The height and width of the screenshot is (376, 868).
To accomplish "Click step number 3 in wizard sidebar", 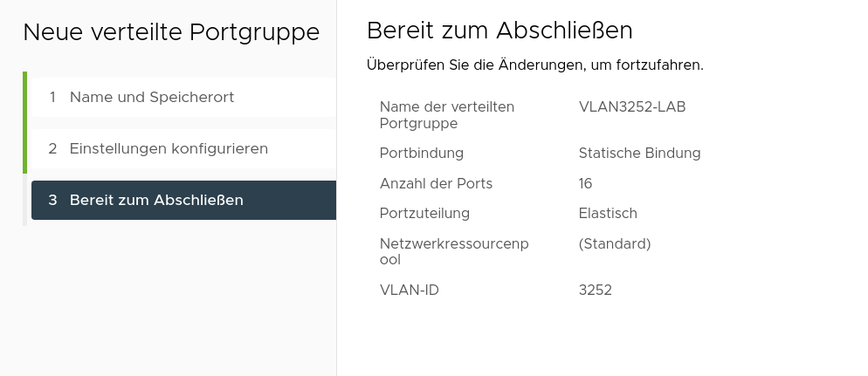I will 52,200.
